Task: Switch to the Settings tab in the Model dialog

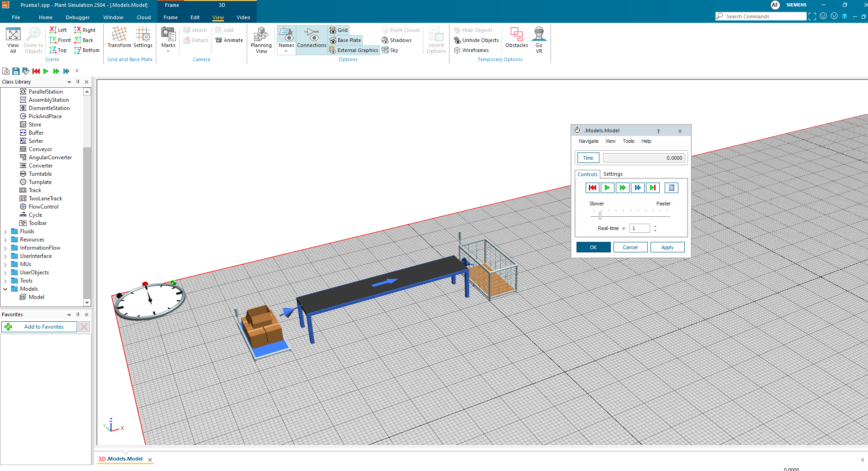Action: coord(613,174)
